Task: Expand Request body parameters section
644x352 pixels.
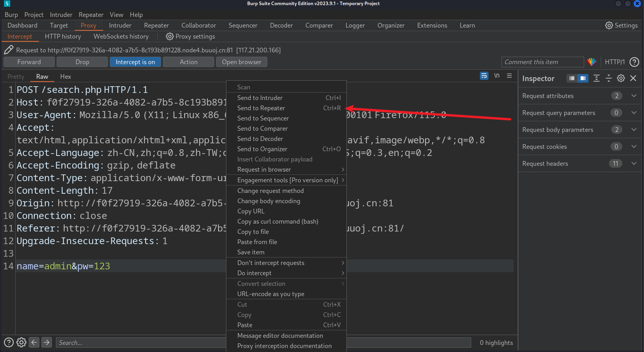Action: pos(579,130)
